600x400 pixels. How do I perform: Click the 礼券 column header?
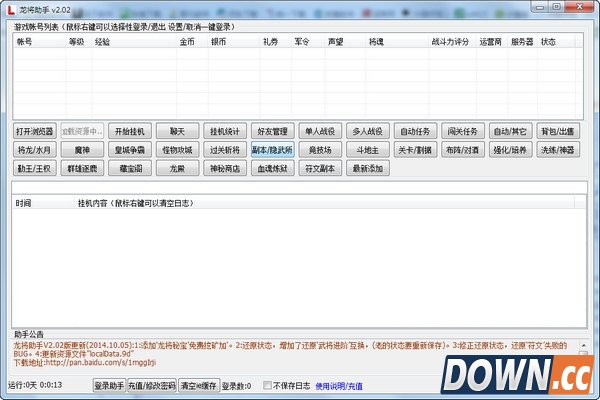coord(275,42)
